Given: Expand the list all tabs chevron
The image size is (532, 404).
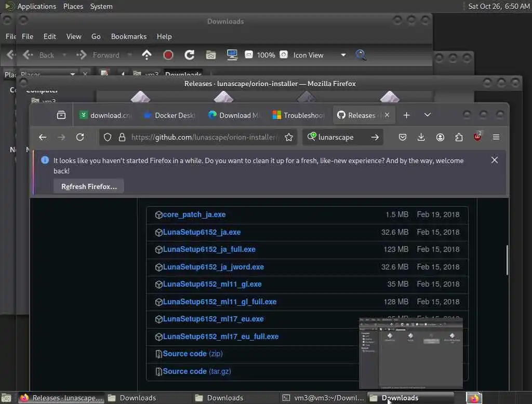Looking at the screenshot, I should pyautogui.click(x=428, y=115).
